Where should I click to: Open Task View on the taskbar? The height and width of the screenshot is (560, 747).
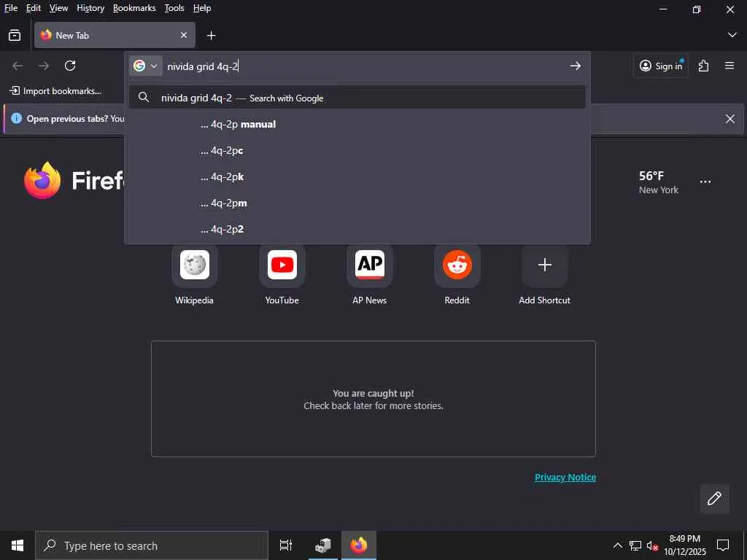[286, 545]
